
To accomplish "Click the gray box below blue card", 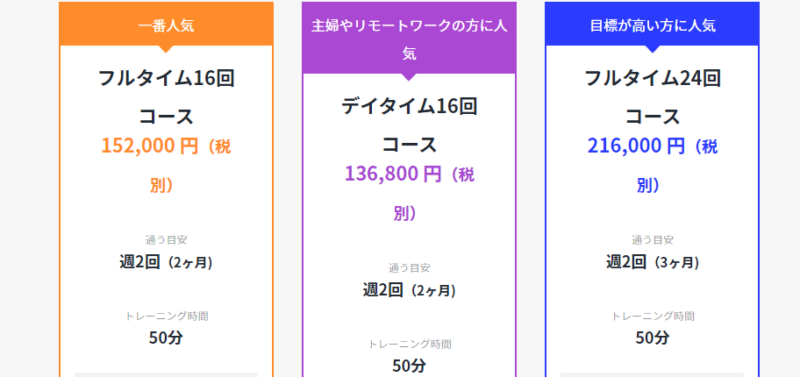I will click(652, 374).
